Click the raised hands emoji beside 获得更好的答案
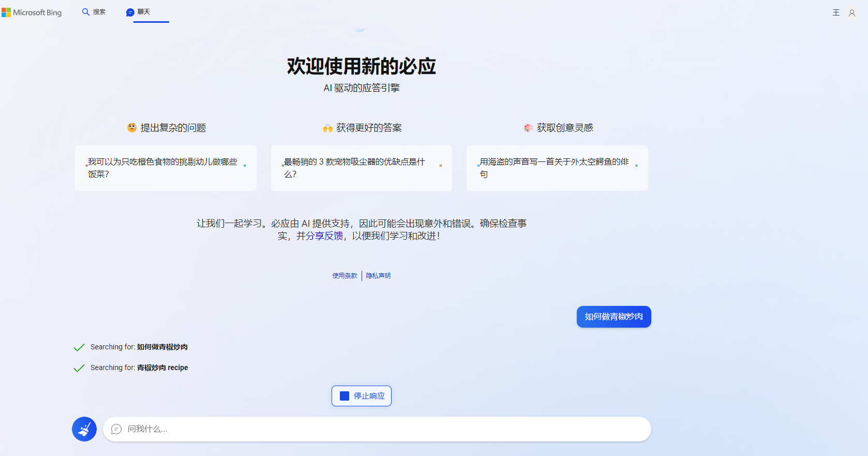Viewport: 868px width, 456px height. tap(327, 128)
